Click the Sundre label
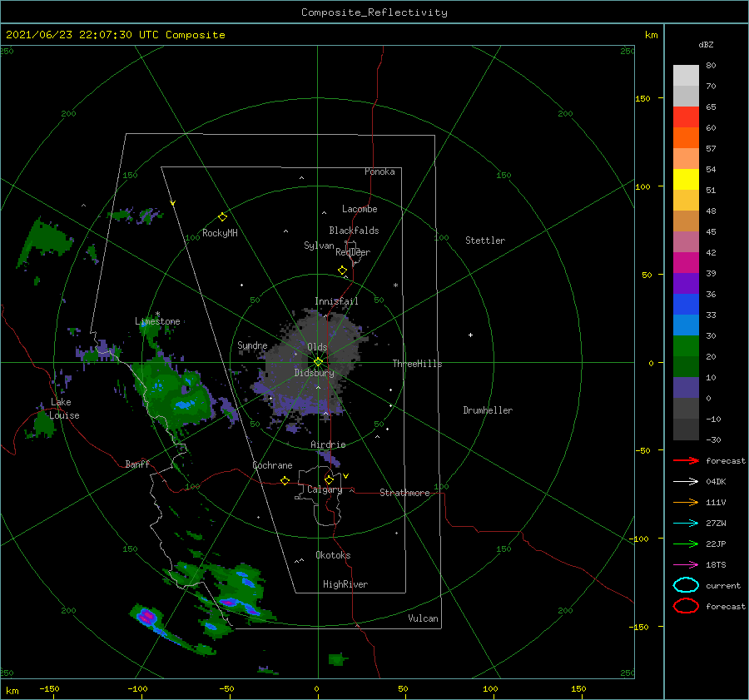This screenshot has width=749, height=700. point(252,345)
